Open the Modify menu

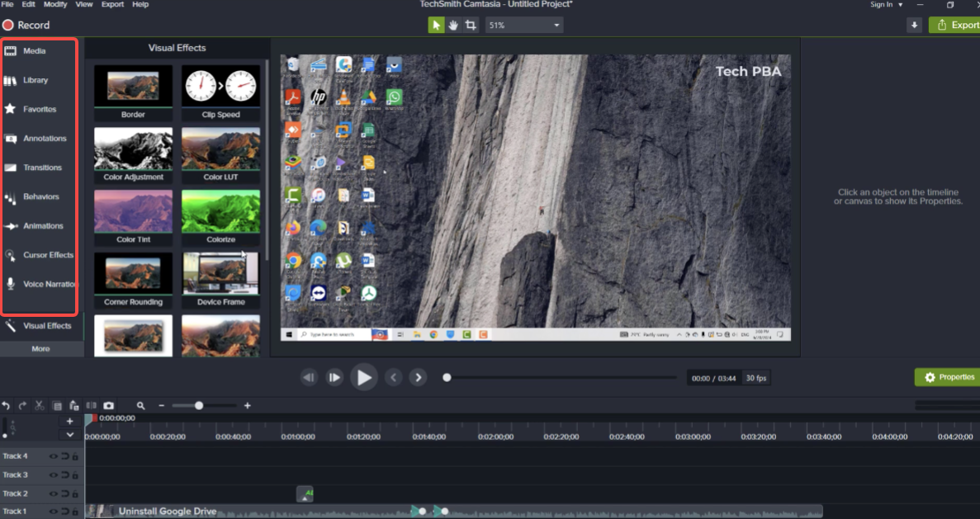[55, 4]
